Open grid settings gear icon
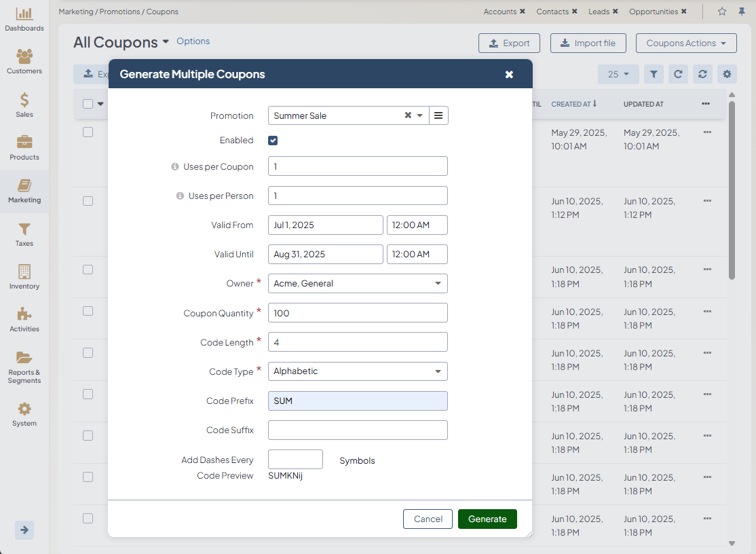Image resolution: width=756 pixels, height=554 pixels. click(x=727, y=74)
